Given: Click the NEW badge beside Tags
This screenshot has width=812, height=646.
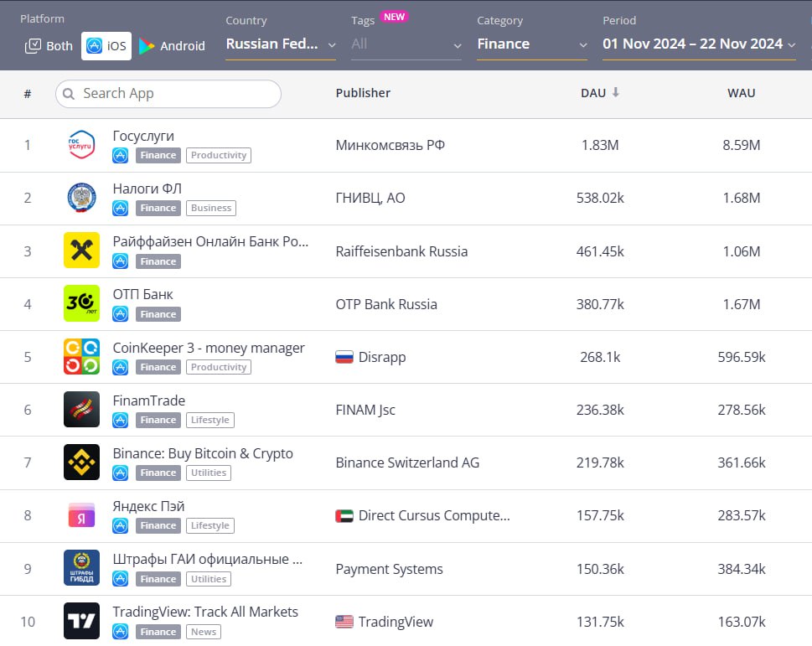Looking at the screenshot, I should point(394,17).
